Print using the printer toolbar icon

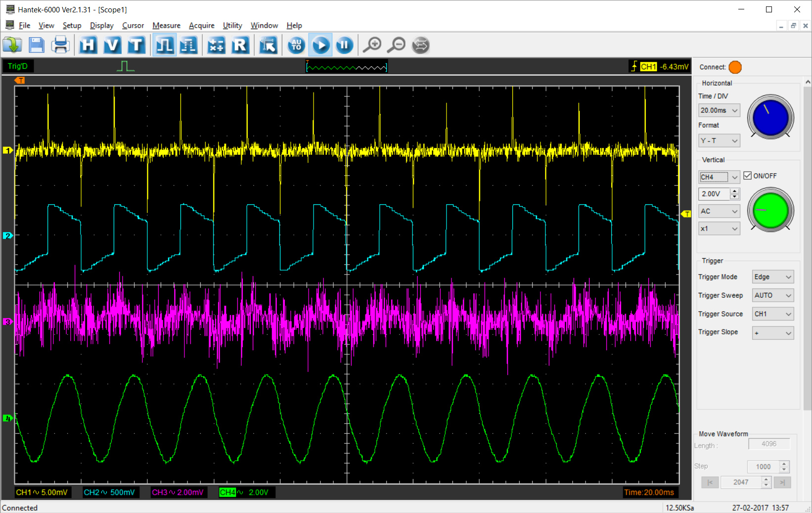click(x=60, y=46)
